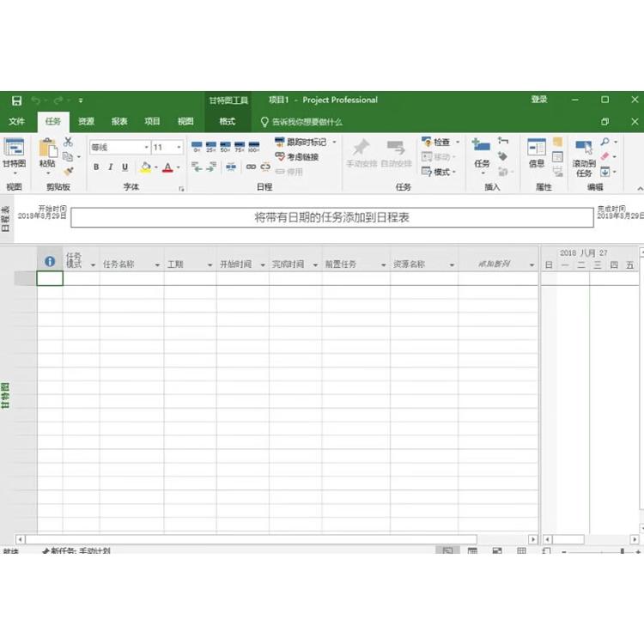
Task: Toggle underline formatting
Action: pos(125,167)
